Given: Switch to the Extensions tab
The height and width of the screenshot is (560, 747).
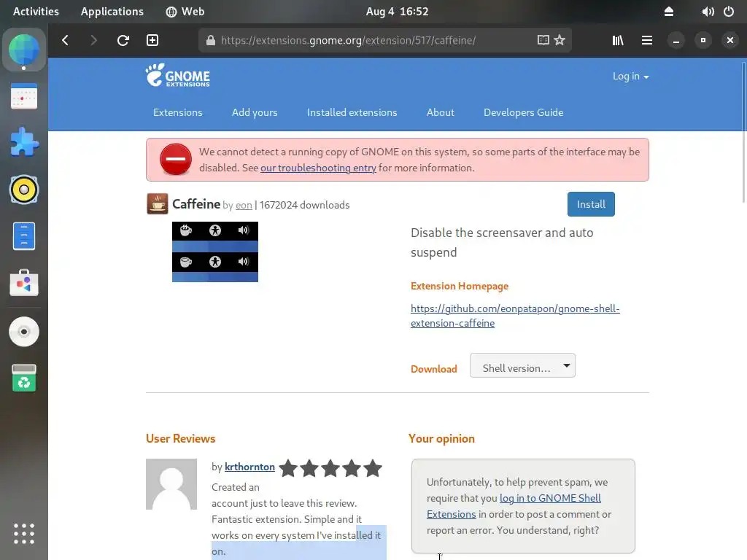Looking at the screenshot, I should (x=178, y=112).
